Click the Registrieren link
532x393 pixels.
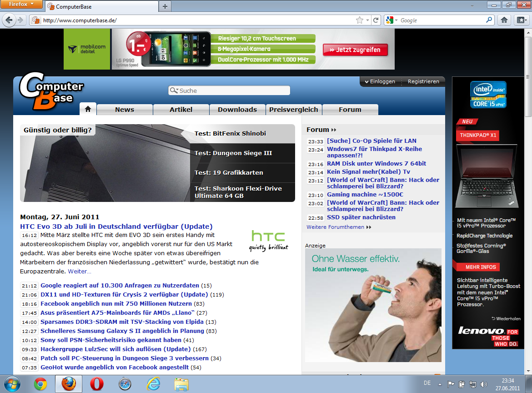click(423, 81)
